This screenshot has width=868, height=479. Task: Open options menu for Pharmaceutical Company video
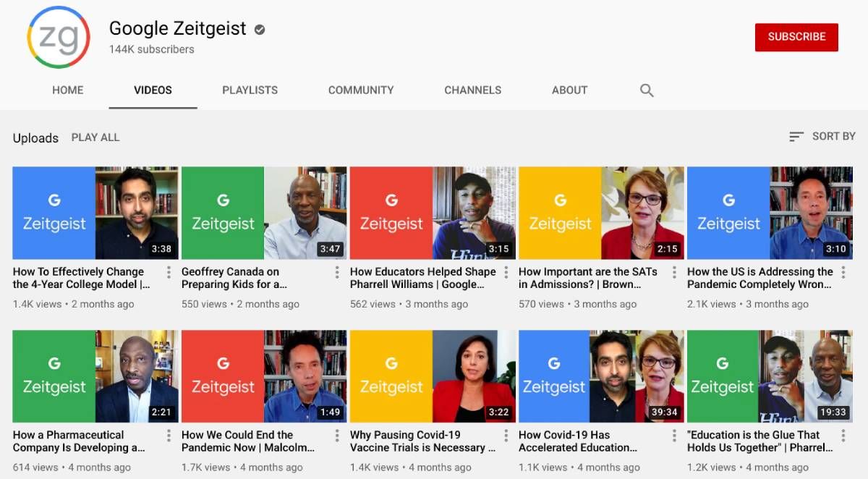[x=169, y=436]
